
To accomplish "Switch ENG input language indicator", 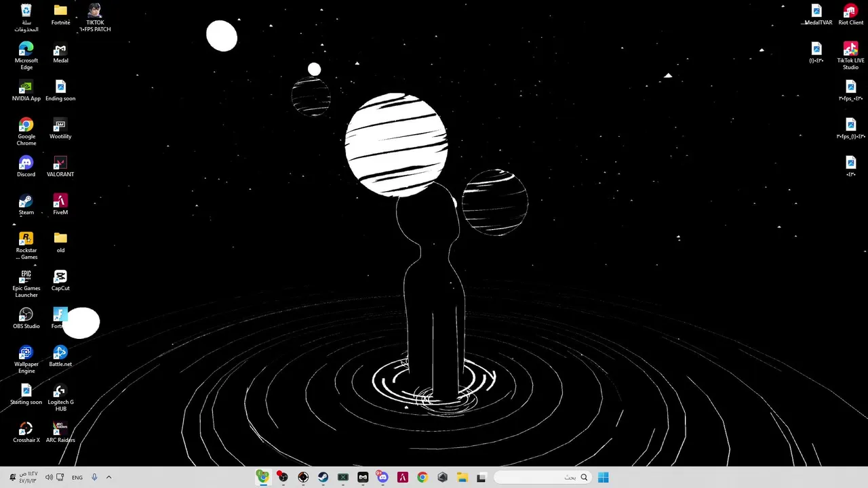I will point(77,477).
